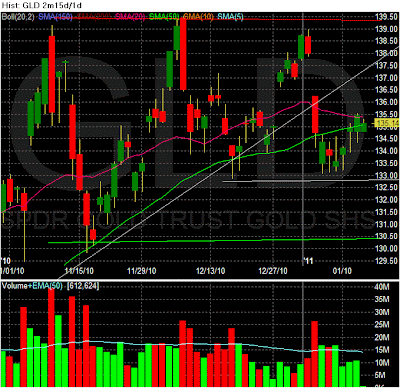Click the 30M volume axis label
This screenshot has width=400, height=389.
click(382, 312)
